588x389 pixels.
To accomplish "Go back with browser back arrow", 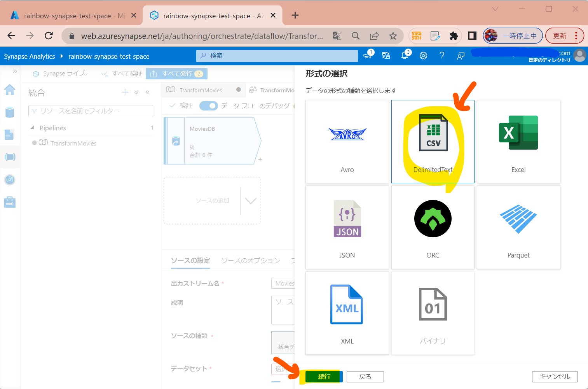I will (x=11, y=36).
